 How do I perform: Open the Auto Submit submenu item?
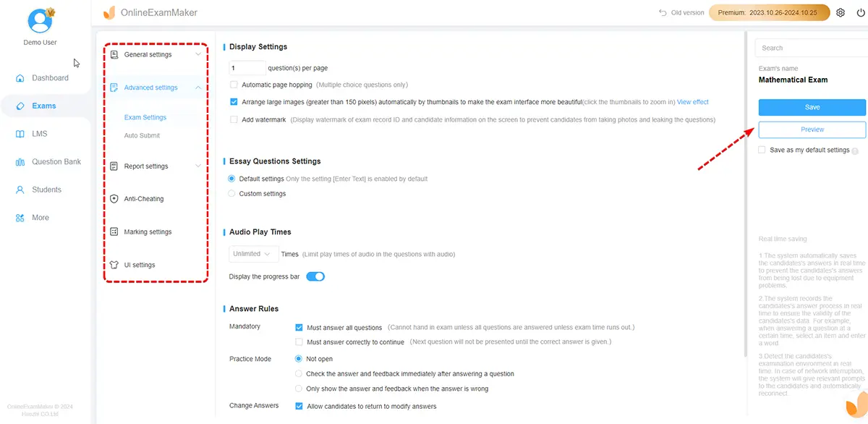142,135
